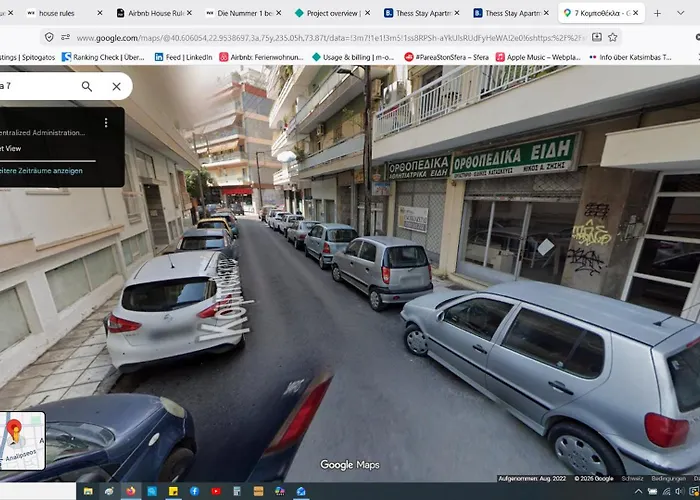Viewport: 700px width, 500px height.
Task: Click the Maps search magnifier icon
Action: click(87, 86)
